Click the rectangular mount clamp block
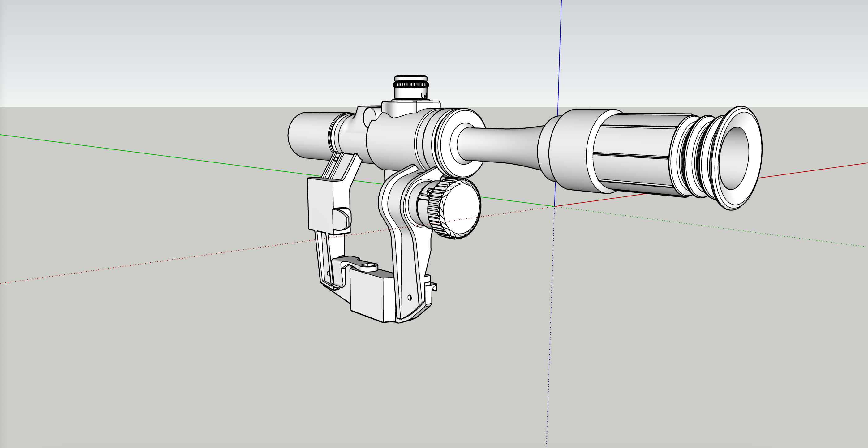Screen dimensions: 868x448 (367, 295)
